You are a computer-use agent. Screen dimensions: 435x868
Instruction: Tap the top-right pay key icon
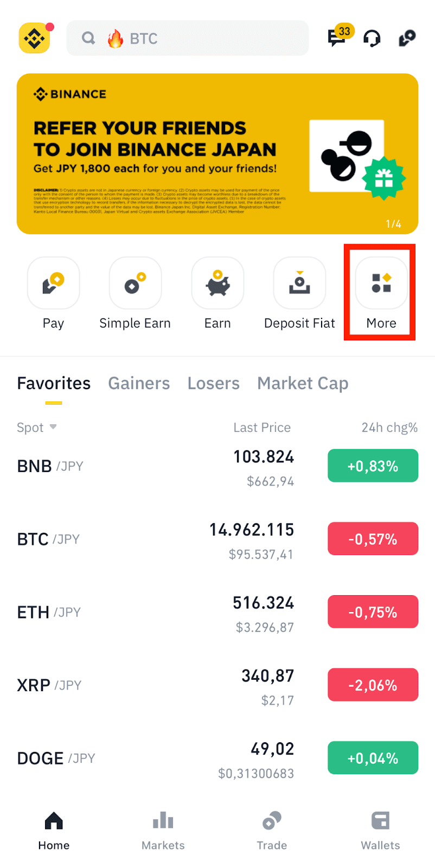(x=407, y=39)
